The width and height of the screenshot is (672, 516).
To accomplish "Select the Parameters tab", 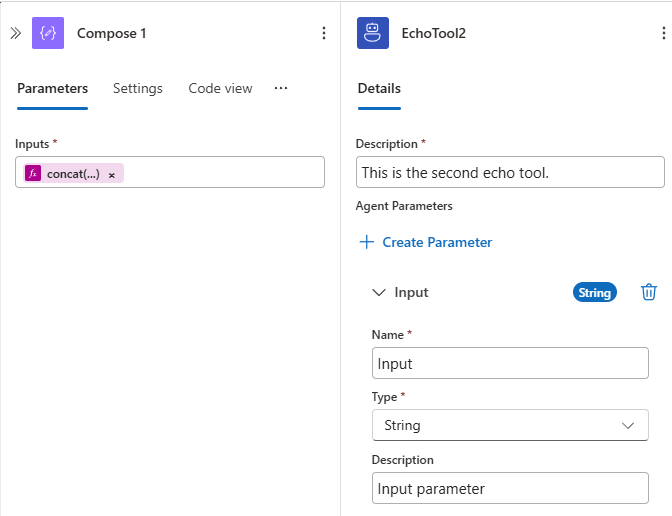I will tap(52, 88).
